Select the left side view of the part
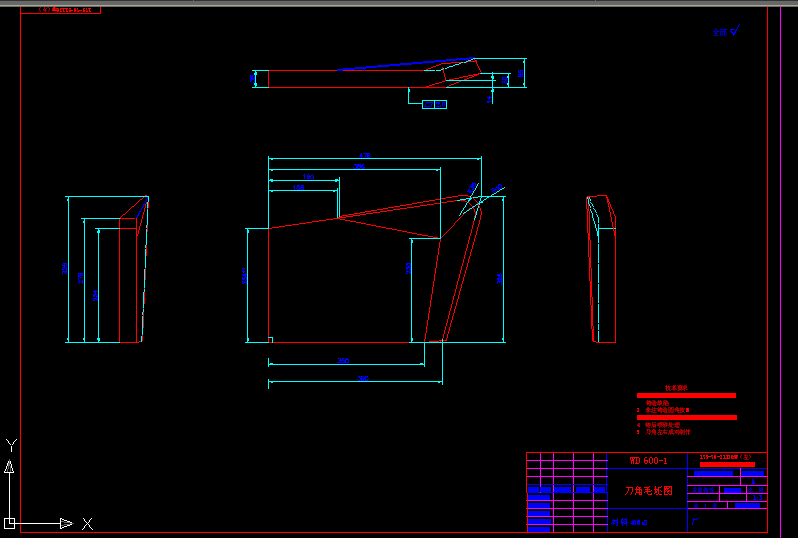Image resolution: width=798 pixels, height=538 pixels. point(132,272)
